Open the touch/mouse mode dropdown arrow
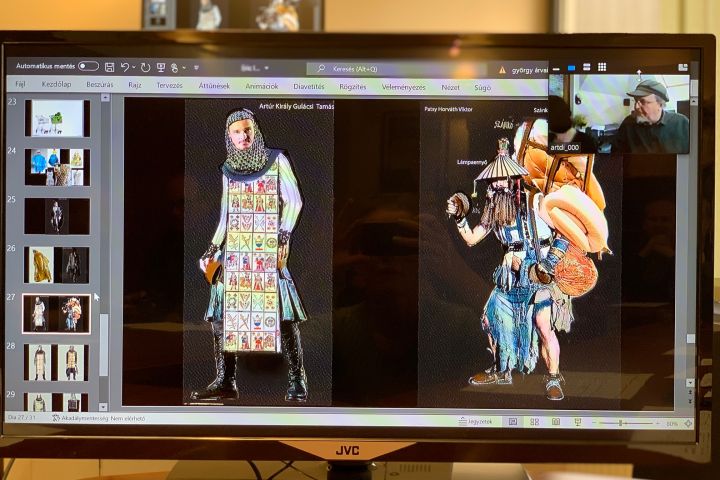Viewport: 720px width, 480px height. click(x=184, y=68)
